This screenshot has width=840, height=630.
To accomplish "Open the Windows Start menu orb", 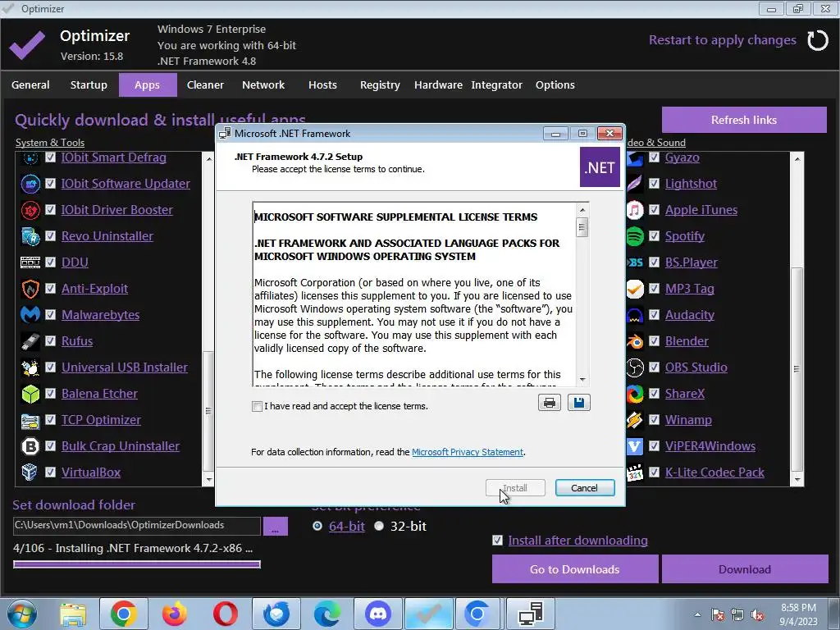I will click(x=21, y=614).
